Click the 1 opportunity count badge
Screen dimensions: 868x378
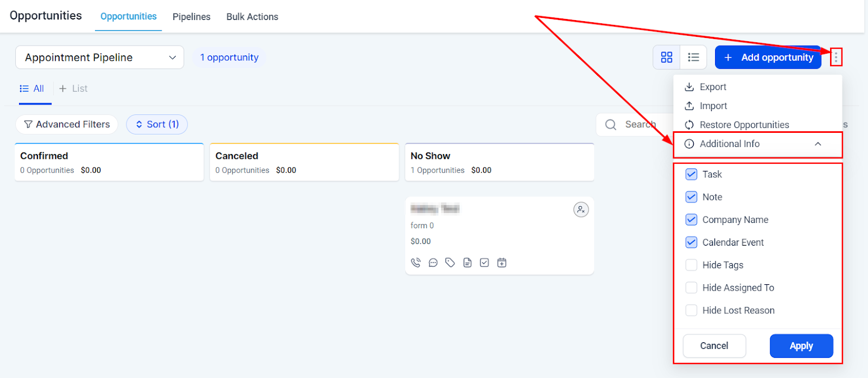[229, 57]
